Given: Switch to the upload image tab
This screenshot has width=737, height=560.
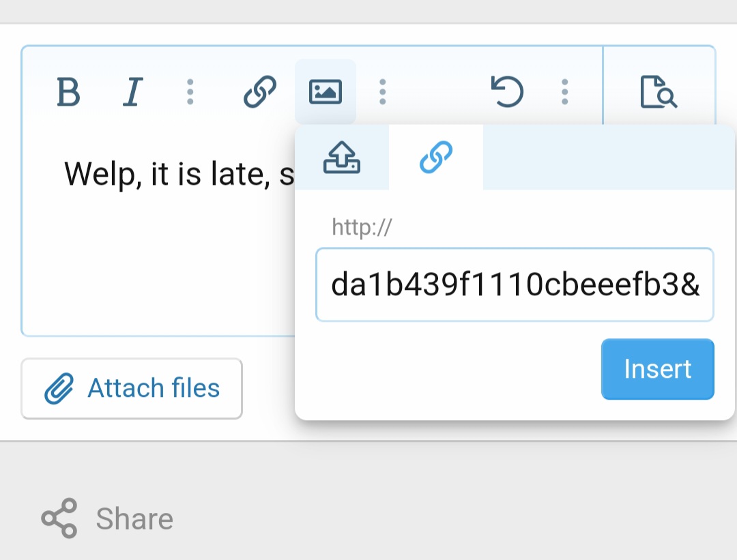Looking at the screenshot, I should [x=342, y=158].
